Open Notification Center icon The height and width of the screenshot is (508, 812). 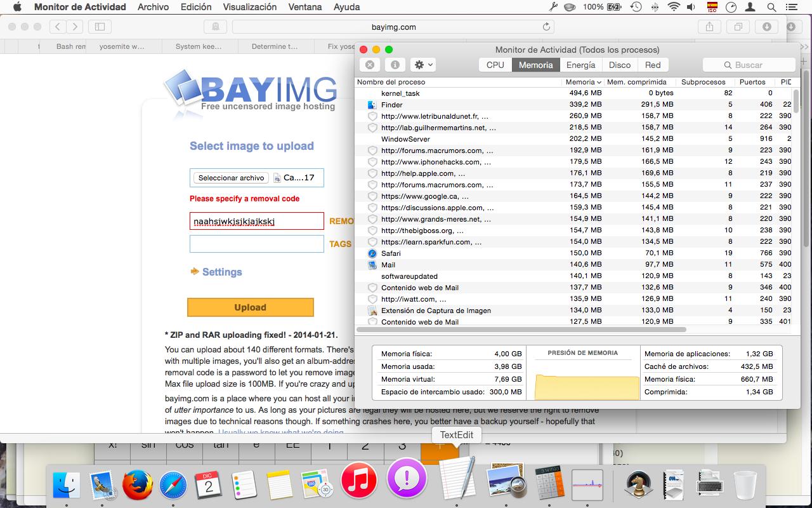[793, 7]
